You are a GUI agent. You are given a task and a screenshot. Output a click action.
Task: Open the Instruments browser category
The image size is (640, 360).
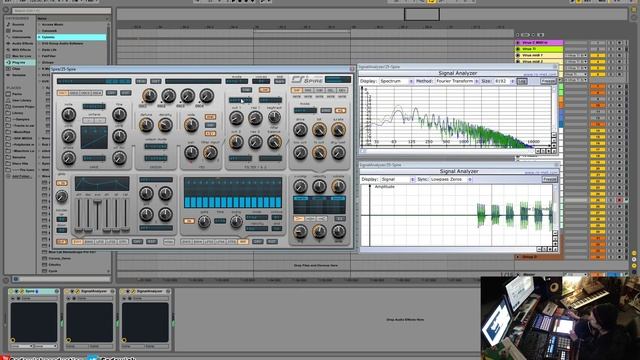[x=20, y=37]
